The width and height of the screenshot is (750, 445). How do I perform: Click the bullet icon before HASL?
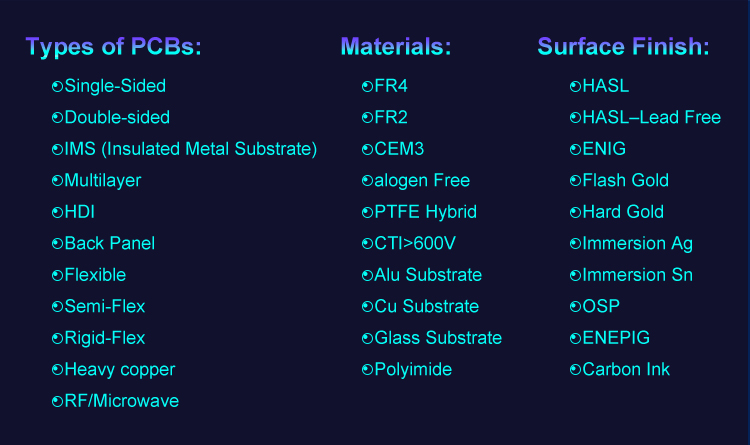point(575,87)
